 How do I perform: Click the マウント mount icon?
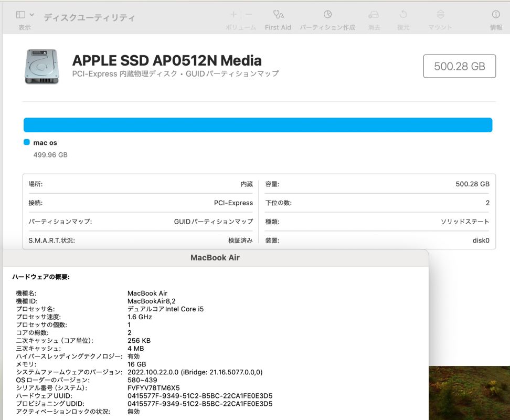click(440, 15)
